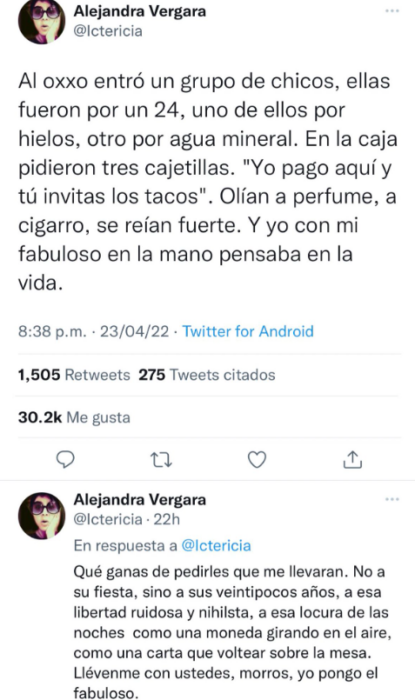The image size is (415, 700).
Task: View the 1,505 Retweets list
Action: click(74, 375)
